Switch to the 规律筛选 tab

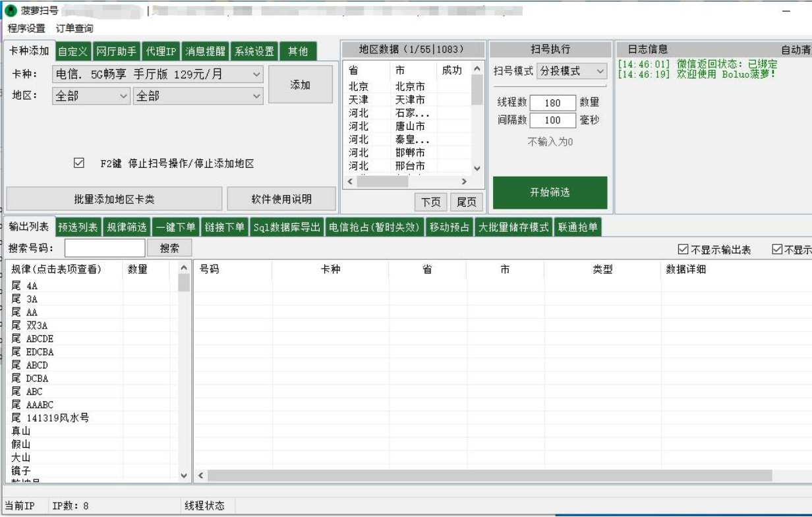point(127,227)
